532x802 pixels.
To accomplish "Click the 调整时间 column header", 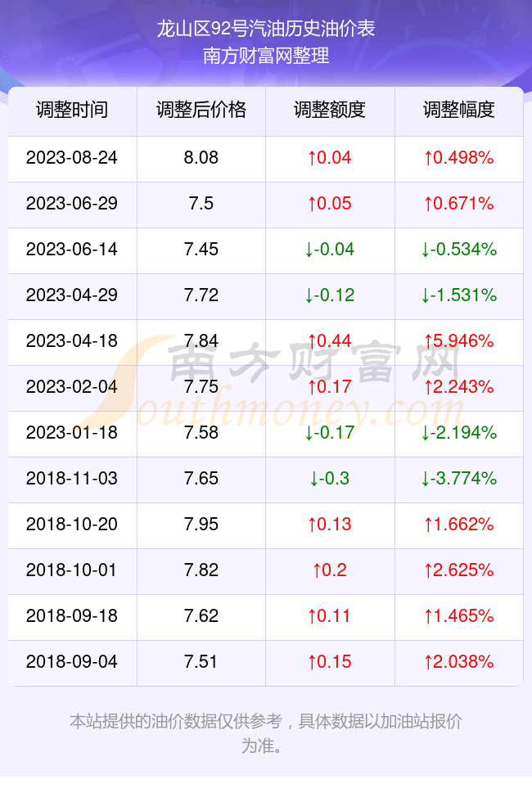I will pyautogui.click(x=72, y=110).
